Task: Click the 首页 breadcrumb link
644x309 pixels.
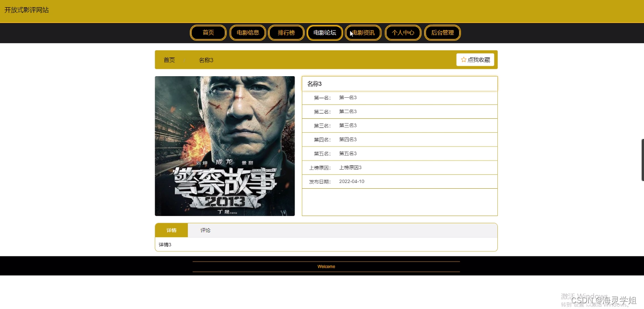Action: 169,60
